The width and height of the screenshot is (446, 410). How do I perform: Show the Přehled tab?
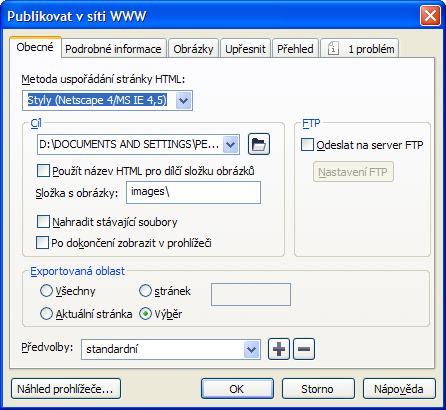295,49
